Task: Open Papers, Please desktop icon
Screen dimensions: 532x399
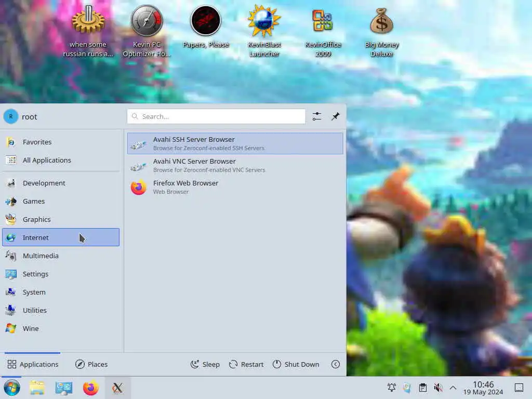Action: pos(206,27)
